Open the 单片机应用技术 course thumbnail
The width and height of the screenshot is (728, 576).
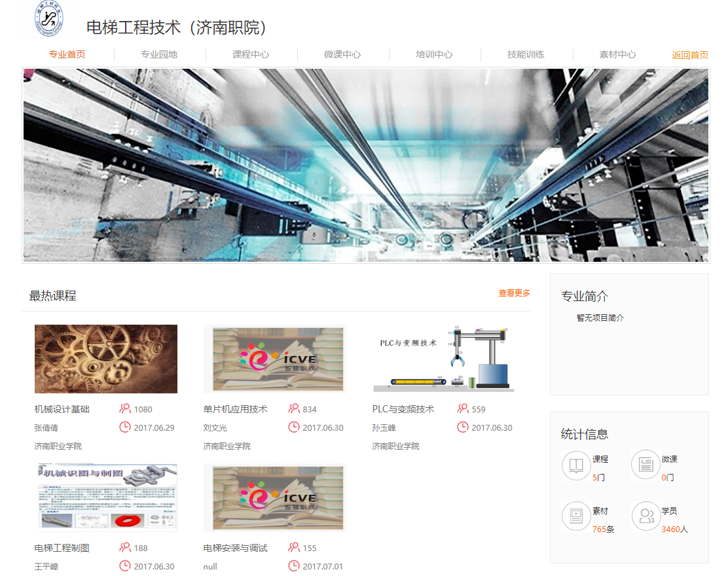pos(274,359)
